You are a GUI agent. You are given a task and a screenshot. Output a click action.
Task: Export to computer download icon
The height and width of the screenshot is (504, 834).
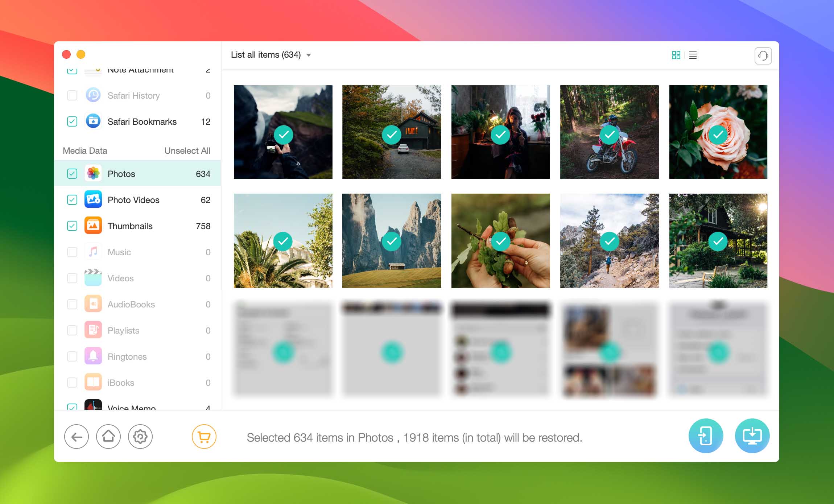752,436
